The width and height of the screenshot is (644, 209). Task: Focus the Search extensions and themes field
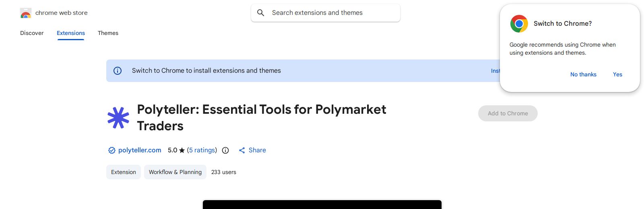tap(330, 13)
